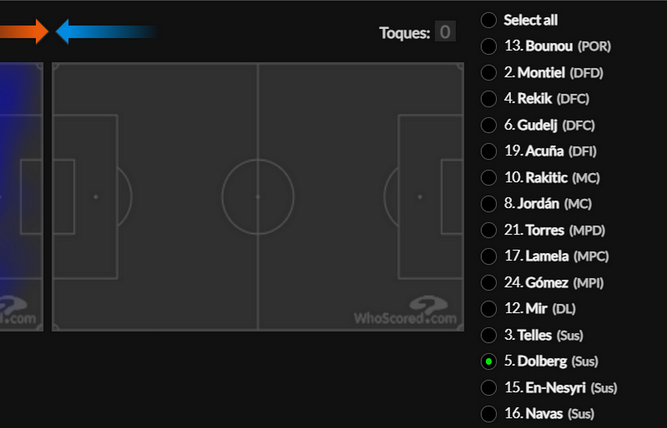
Task: Select player 13. Bounou (POR)
Action: (489, 46)
